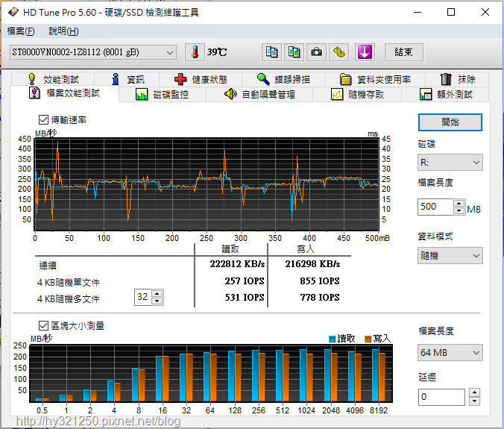
Task: Decrease the 延遲 delay value
Action: tap(474, 401)
